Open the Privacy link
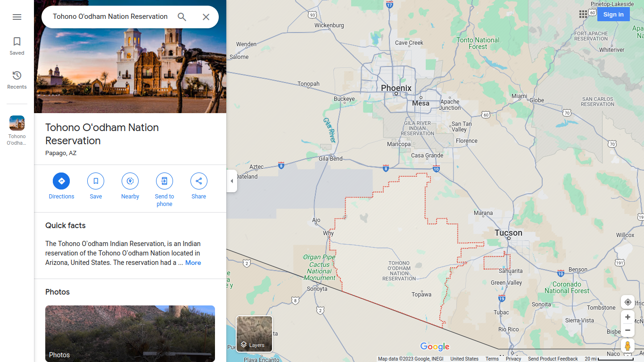Image resolution: width=644 pixels, height=362 pixels. (513, 359)
